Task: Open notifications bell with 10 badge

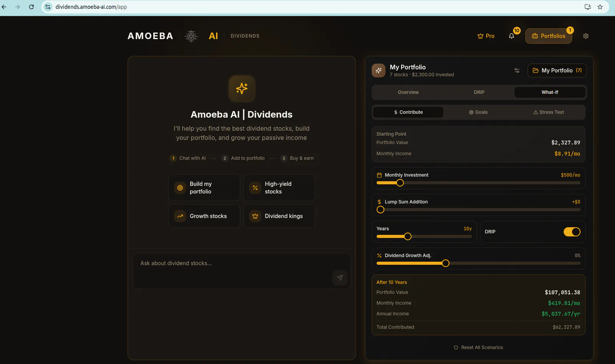Action: [512, 36]
